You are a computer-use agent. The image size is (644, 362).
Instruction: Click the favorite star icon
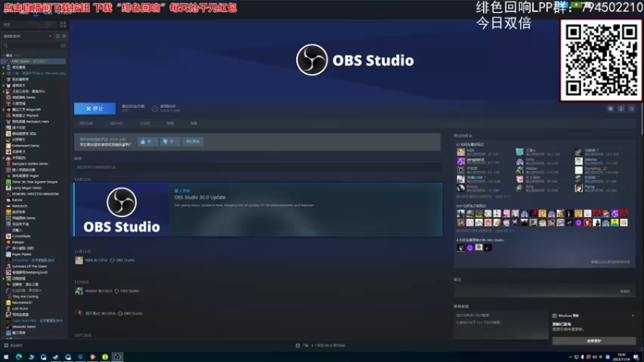coord(632,109)
